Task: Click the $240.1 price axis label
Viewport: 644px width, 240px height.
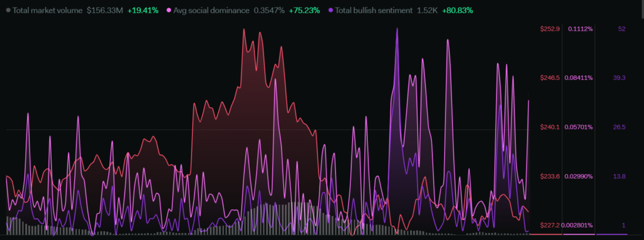Action: tap(550, 127)
